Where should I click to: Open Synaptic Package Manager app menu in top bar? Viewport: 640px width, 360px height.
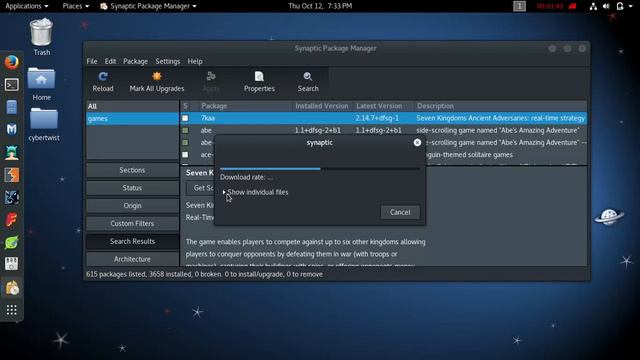148,6
